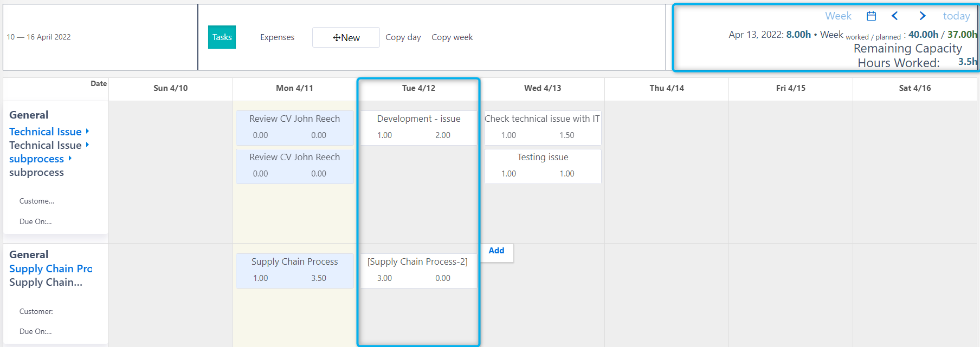Open the Week view selector
The width and height of the screenshot is (980, 347).
point(838,16)
